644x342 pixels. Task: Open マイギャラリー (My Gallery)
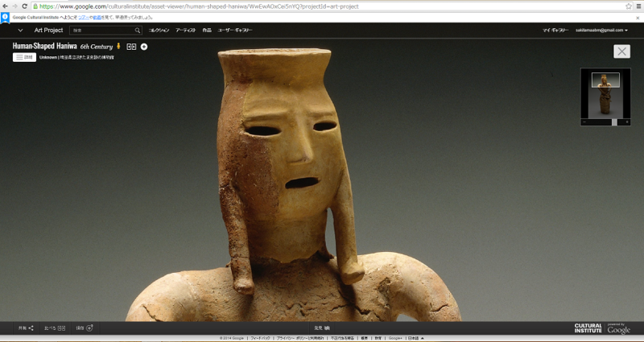click(555, 30)
